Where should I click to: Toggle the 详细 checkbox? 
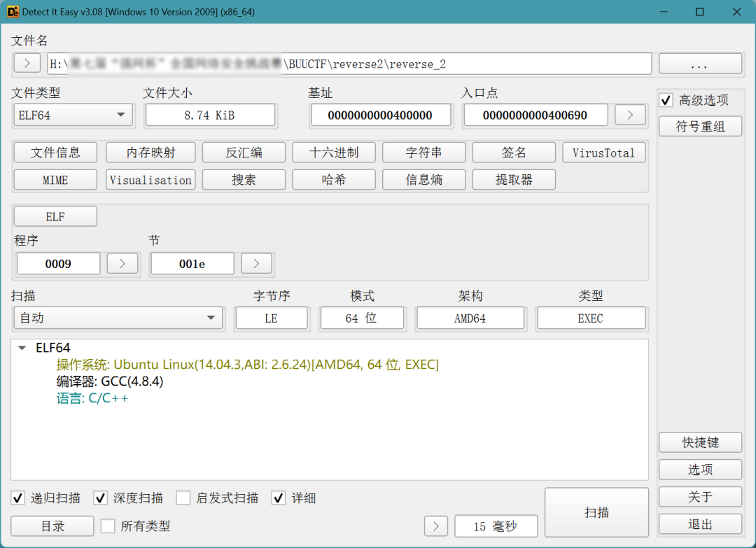[x=279, y=498]
